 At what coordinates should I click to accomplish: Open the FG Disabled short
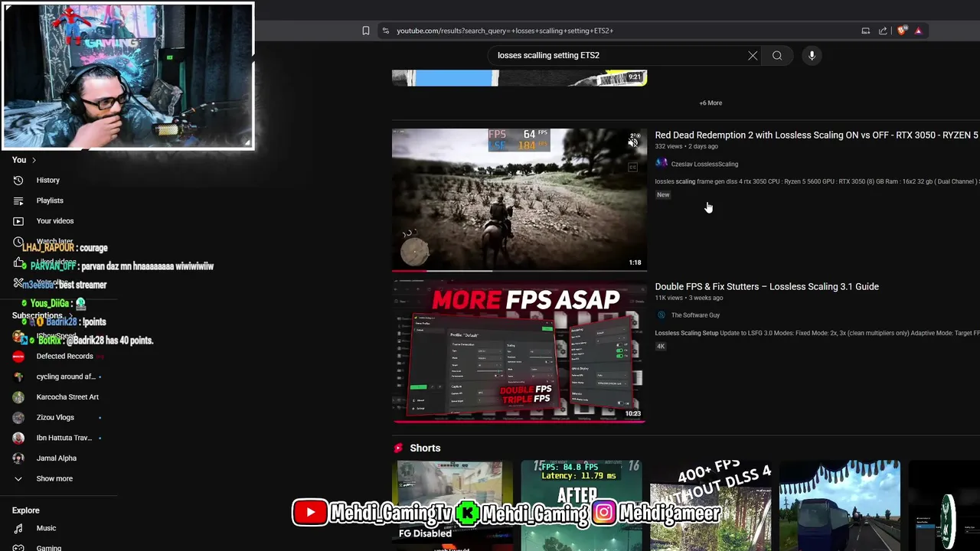pos(452,505)
